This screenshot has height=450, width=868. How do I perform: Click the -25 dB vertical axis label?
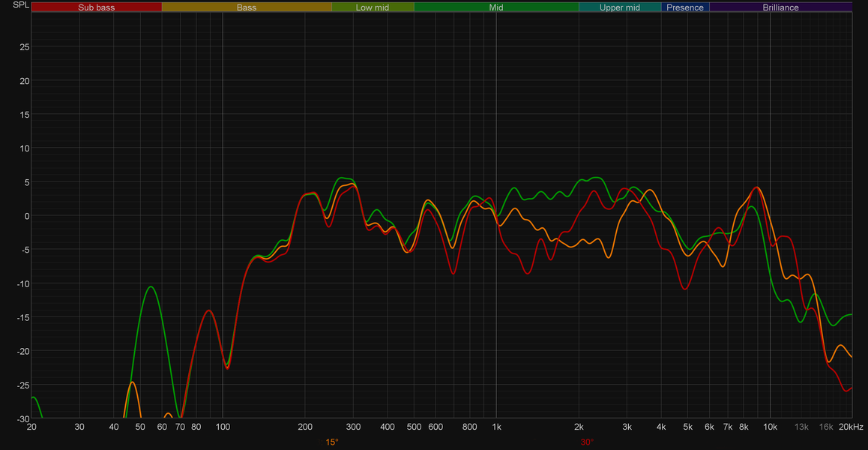click(23, 385)
